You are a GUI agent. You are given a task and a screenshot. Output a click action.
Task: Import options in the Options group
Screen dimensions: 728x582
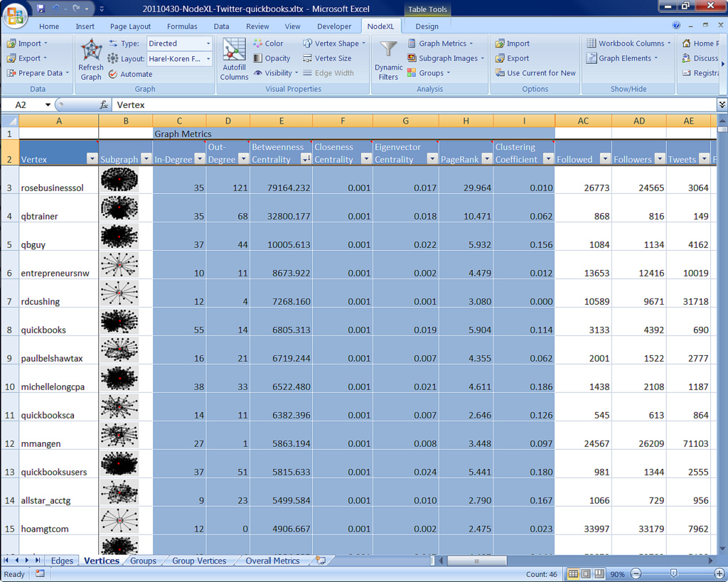pos(512,43)
